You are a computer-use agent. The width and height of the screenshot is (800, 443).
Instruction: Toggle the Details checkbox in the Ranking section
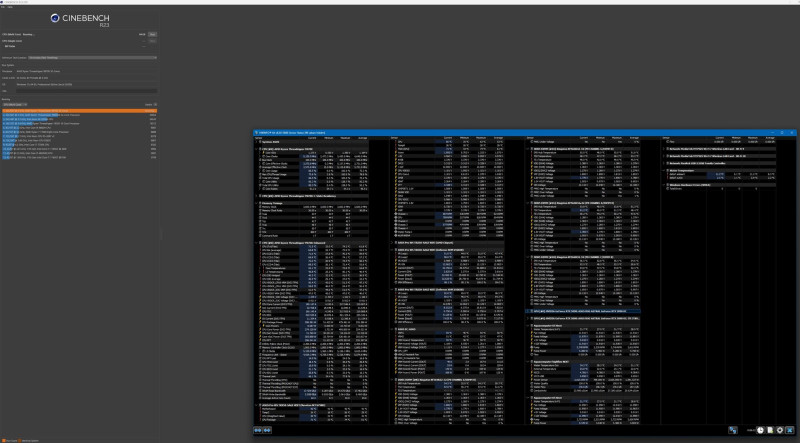pyautogui.click(x=155, y=105)
